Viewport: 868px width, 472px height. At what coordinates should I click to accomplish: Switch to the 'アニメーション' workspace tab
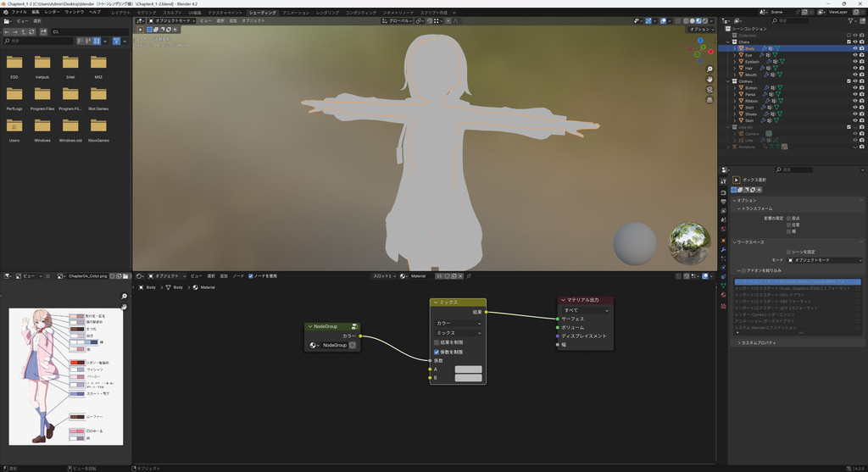tap(296, 13)
